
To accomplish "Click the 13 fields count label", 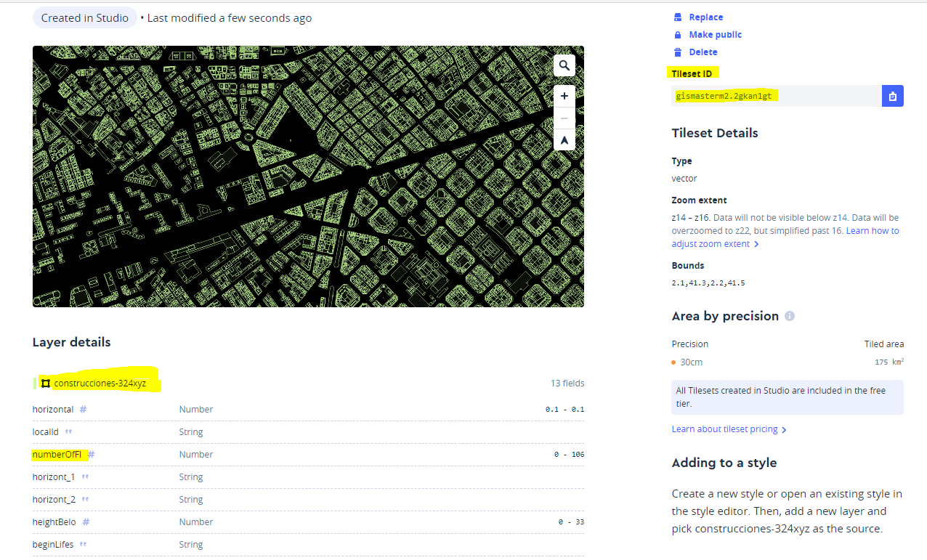I will click(567, 383).
